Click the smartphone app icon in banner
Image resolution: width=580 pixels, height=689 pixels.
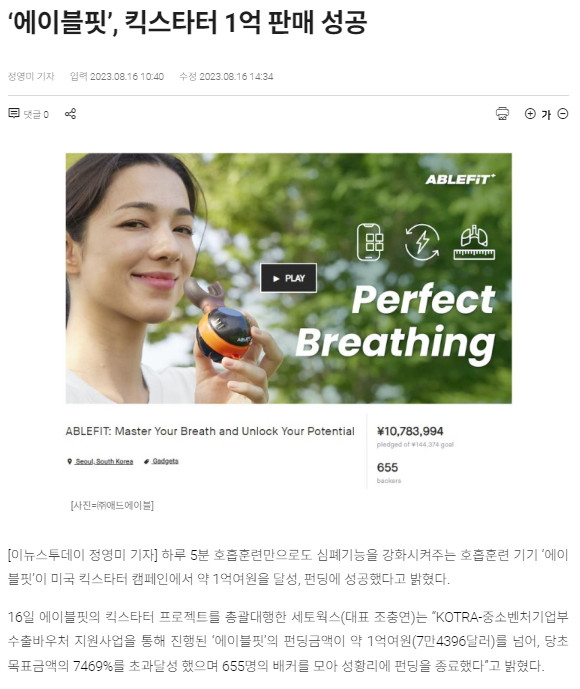370,242
